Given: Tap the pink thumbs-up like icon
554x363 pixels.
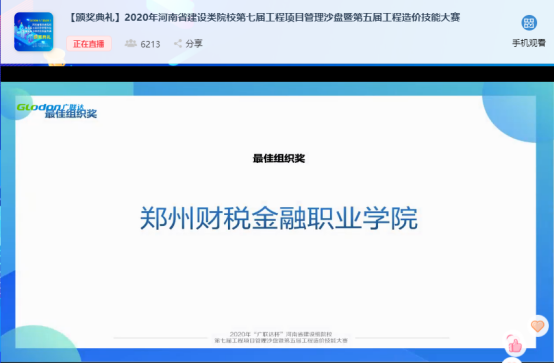Looking at the screenshot, I should tap(515, 346).
